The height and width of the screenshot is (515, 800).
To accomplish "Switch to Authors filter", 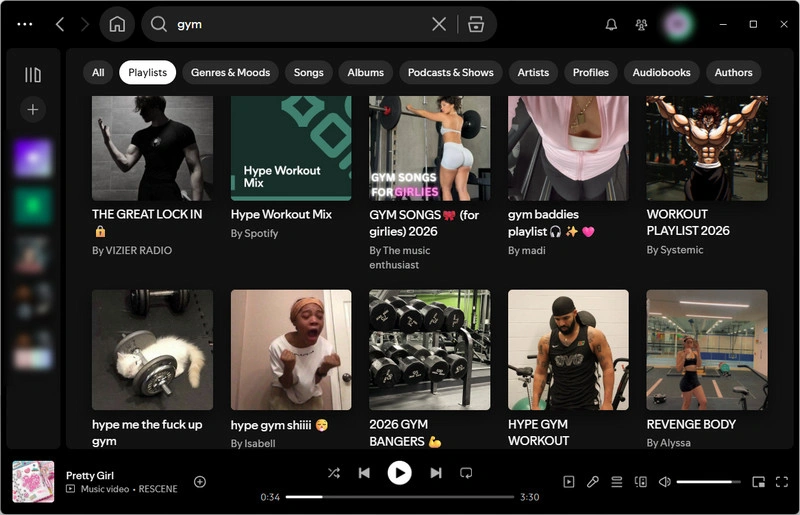I will click(x=733, y=72).
